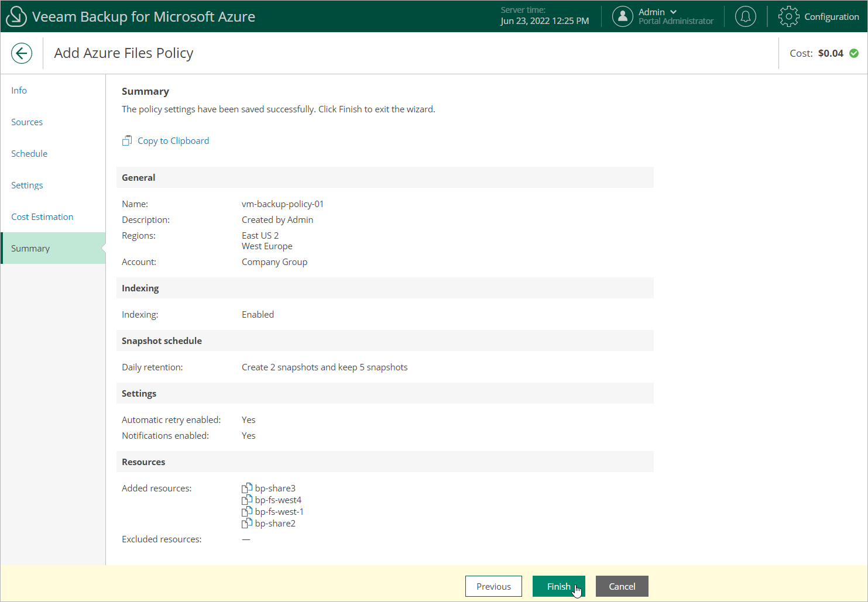
Task: Click the Indexing value Enabled
Action: 258,314
